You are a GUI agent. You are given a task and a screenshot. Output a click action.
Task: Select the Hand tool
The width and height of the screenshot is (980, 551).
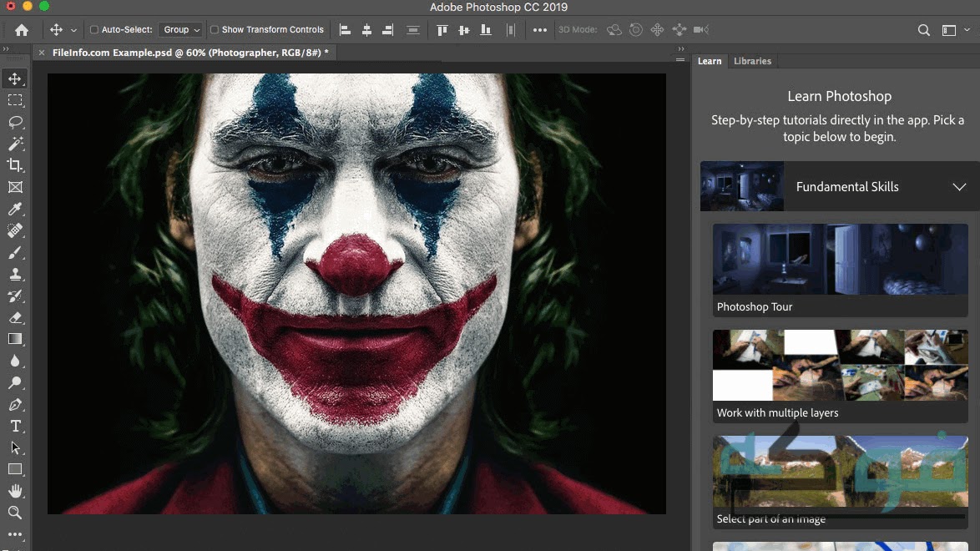pos(15,491)
